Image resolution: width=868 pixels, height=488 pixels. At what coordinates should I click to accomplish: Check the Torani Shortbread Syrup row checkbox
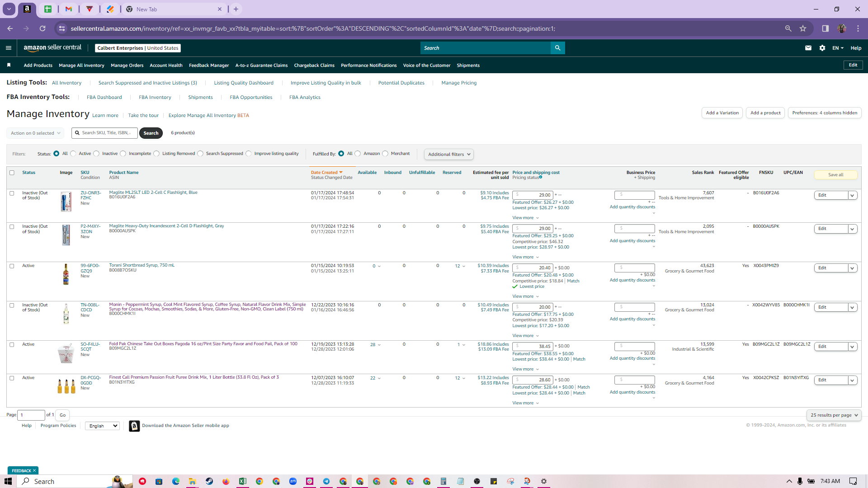12,266
